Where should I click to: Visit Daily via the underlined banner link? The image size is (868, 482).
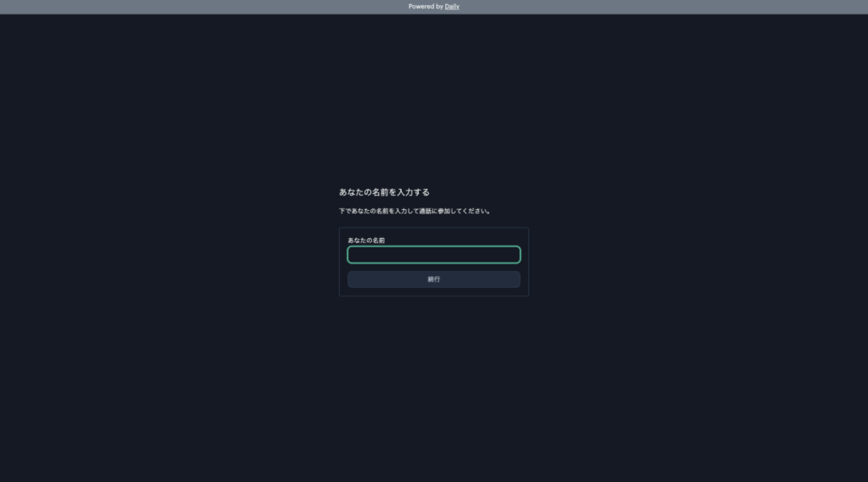click(x=452, y=7)
